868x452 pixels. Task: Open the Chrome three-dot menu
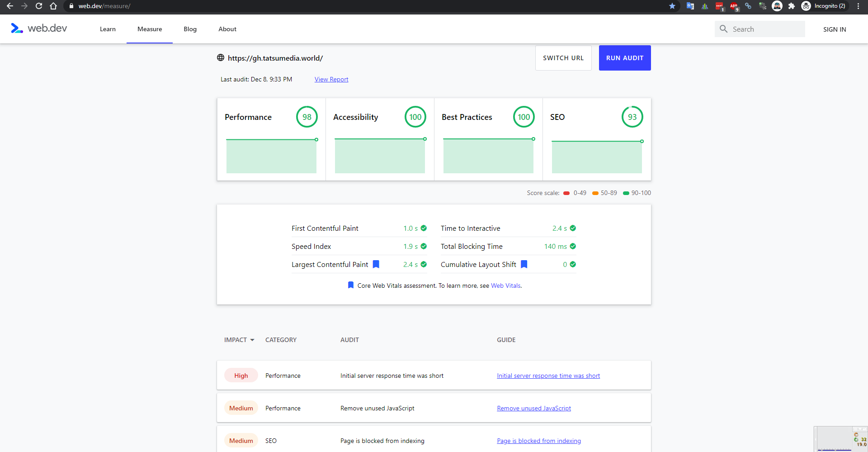point(858,6)
